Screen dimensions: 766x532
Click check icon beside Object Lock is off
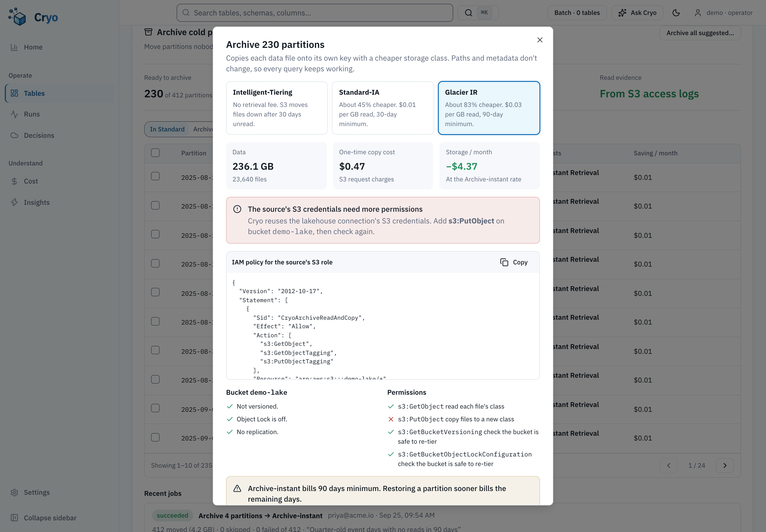pos(230,419)
